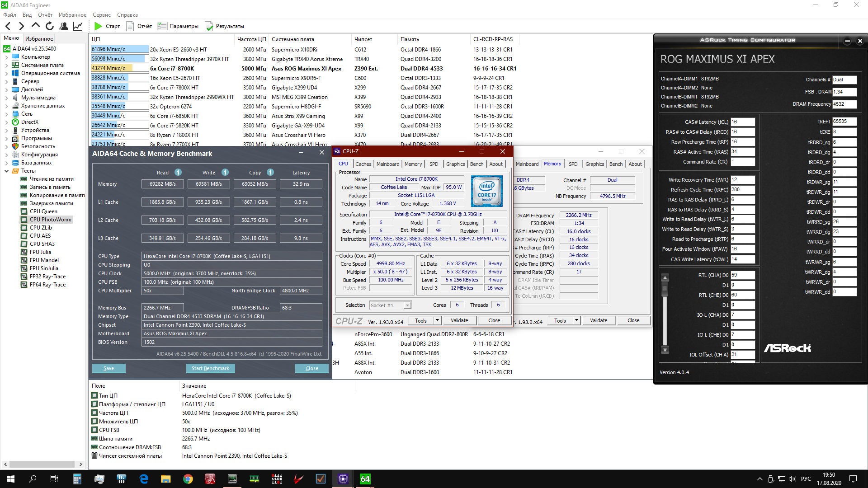The height and width of the screenshot is (488, 868).
Task: Open the Сервис menu
Action: tap(101, 15)
